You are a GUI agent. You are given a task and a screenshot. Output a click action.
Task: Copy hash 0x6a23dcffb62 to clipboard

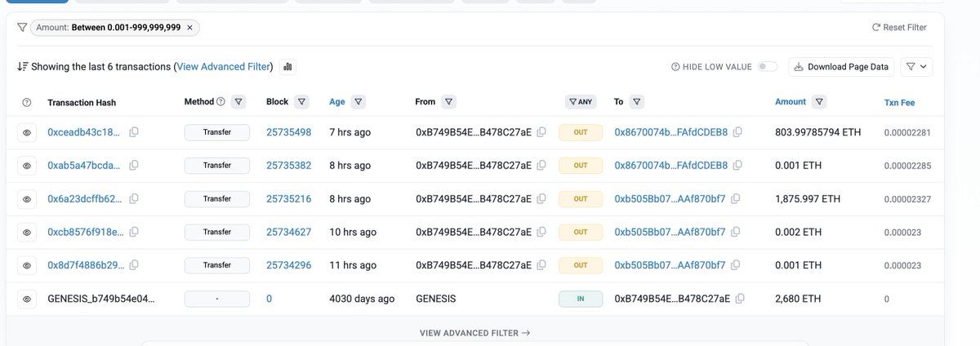[x=134, y=199]
